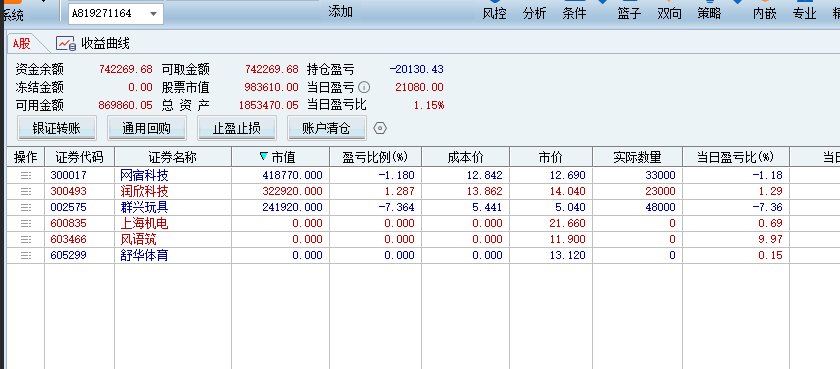The width and height of the screenshot is (840, 369).
Task: Click the 账户清仓 button
Action: tap(327, 129)
